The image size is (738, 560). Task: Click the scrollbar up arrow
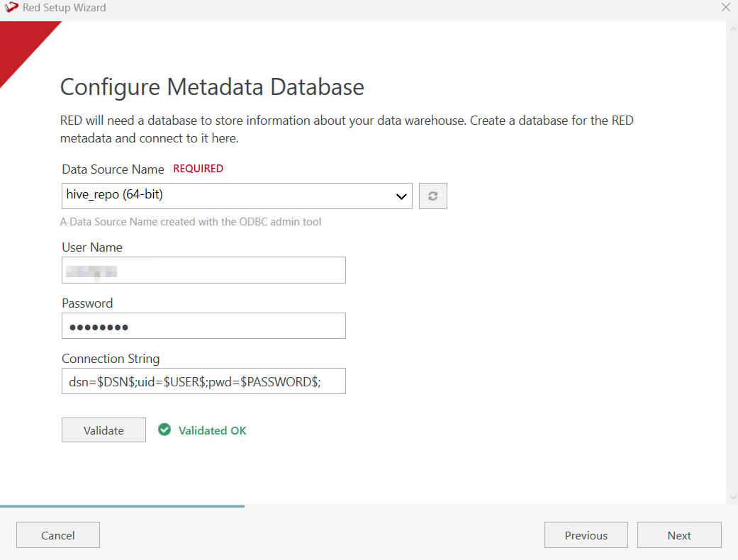[x=732, y=28]
